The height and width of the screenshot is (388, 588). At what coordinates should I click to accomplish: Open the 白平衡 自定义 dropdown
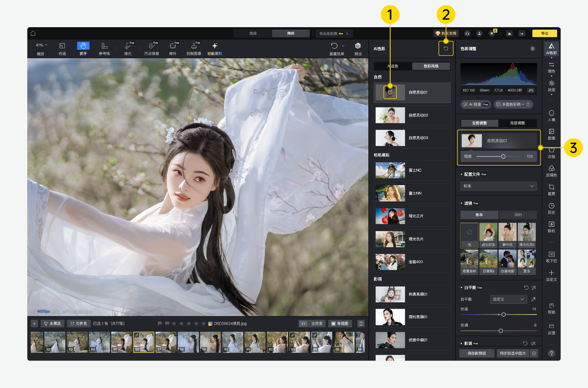[508, 299]
